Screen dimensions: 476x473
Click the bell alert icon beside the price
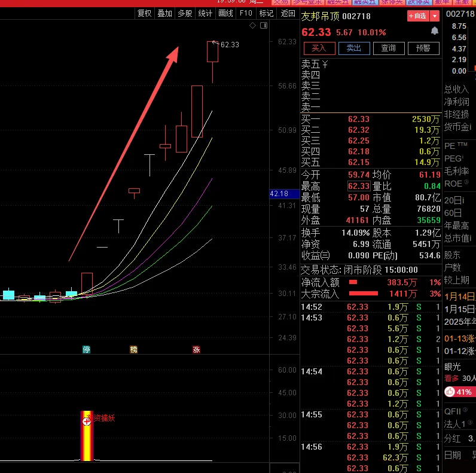pyautogui.click(x=434, y=31)
